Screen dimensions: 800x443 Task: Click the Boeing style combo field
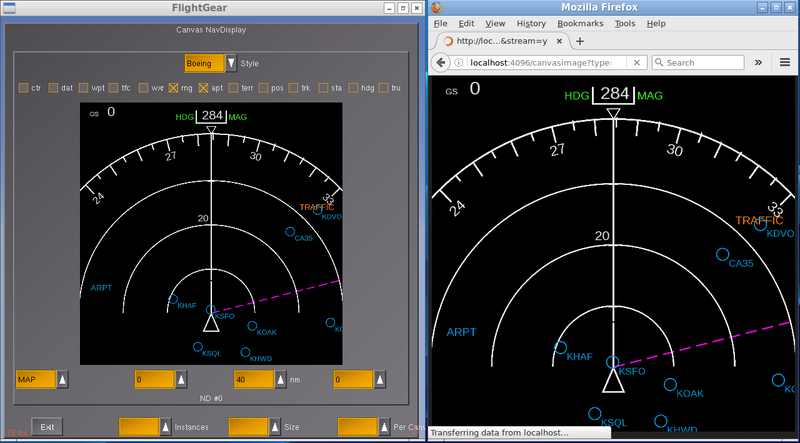click(205, 63)
